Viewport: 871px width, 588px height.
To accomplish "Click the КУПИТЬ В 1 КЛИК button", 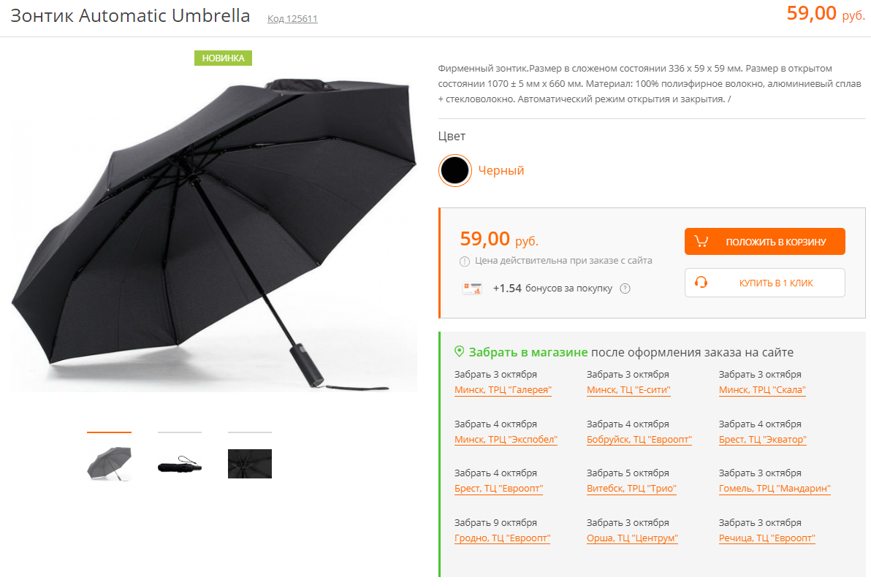I will 764,283.
